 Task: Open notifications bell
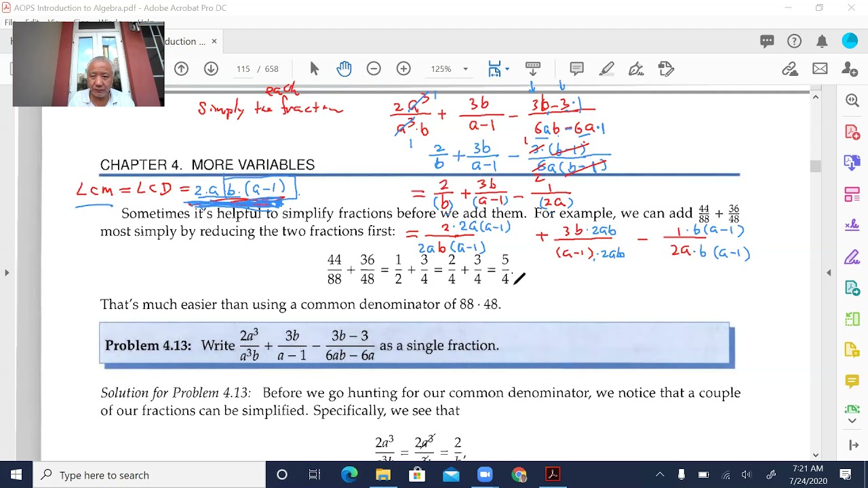[x=822, y=41]
